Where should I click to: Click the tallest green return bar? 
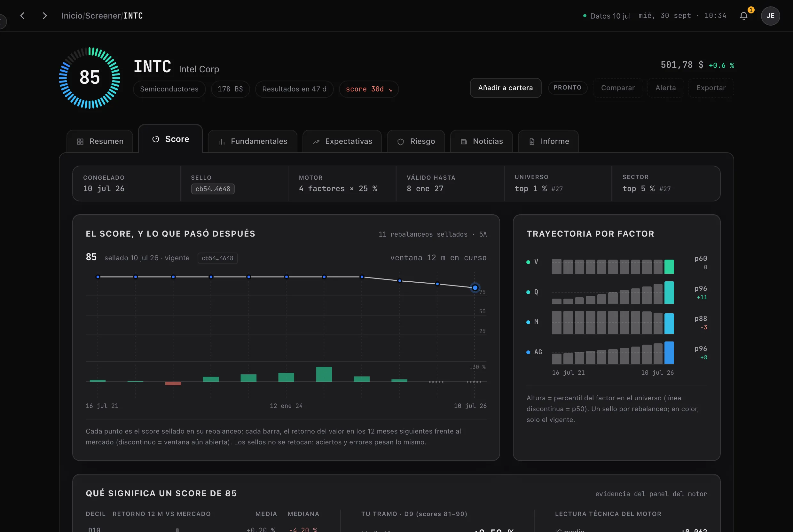(324, 374)
